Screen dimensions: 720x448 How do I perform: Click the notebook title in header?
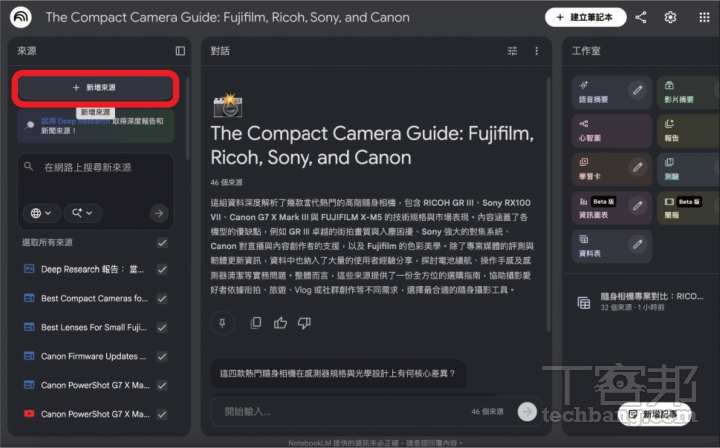[x=227, y=17]
